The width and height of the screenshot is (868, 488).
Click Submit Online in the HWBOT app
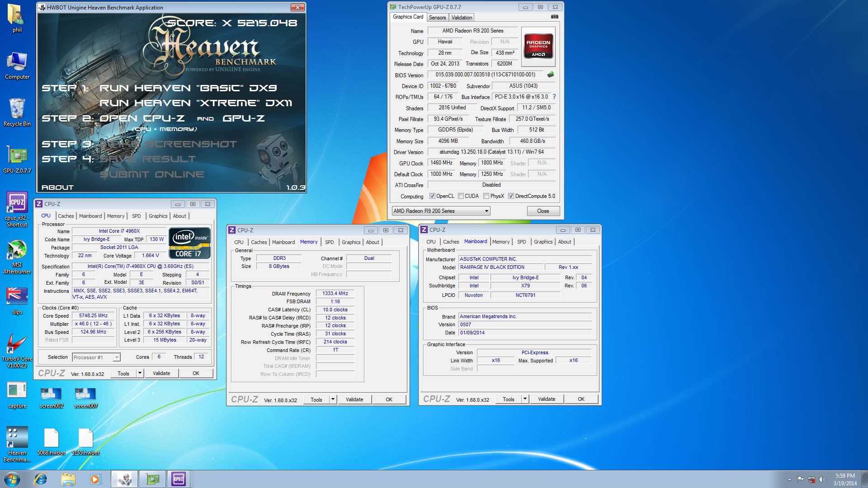pyautogui.click(x=152, y=174)
